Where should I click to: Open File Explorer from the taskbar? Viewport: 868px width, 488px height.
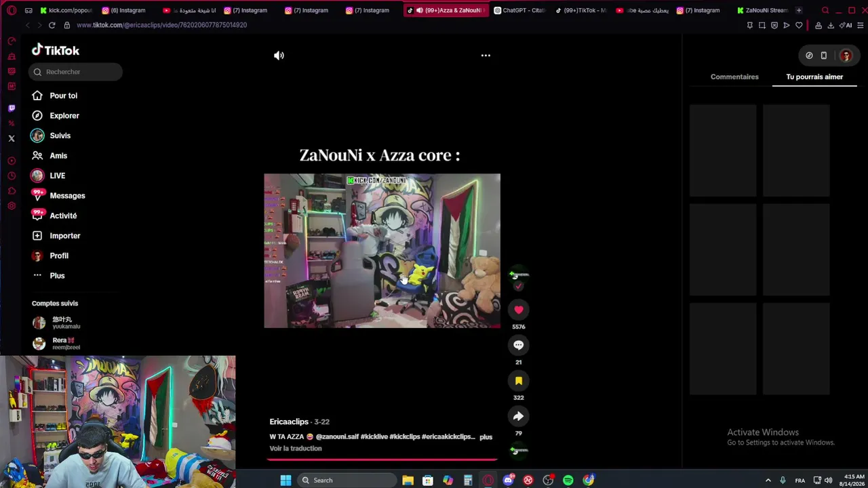[408, 481]
